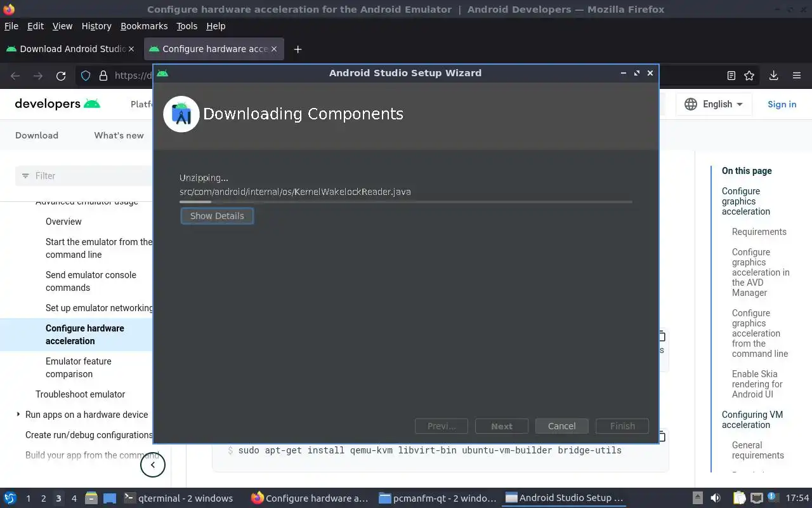Open Emulator feature comparison
This screenshot has width=812, height=508.
tap(79, 368)
